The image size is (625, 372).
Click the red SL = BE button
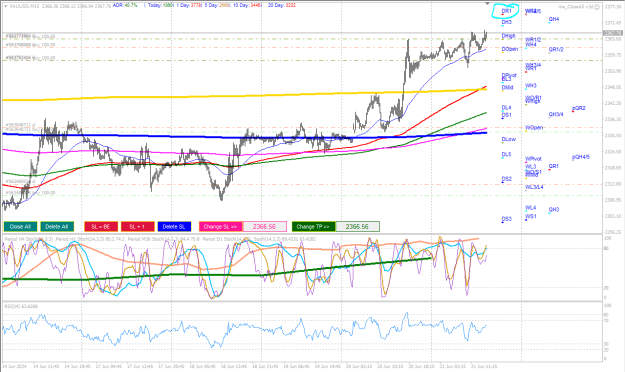point(101,226)
